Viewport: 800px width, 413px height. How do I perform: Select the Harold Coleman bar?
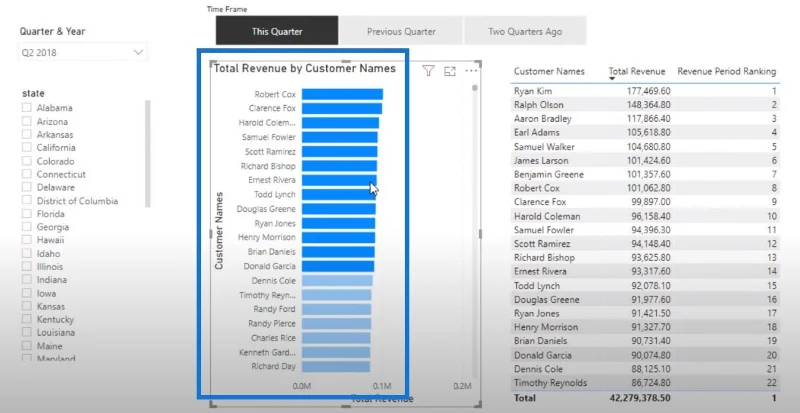coord(340,123)
